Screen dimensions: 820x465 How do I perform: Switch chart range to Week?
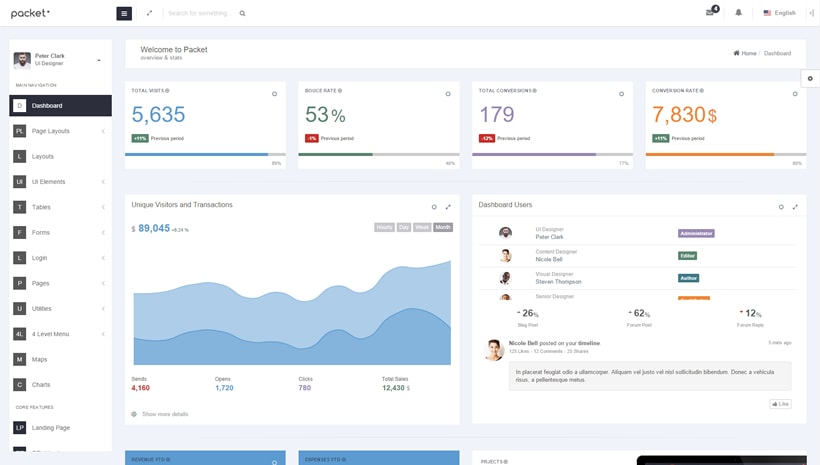coord(423,227)
